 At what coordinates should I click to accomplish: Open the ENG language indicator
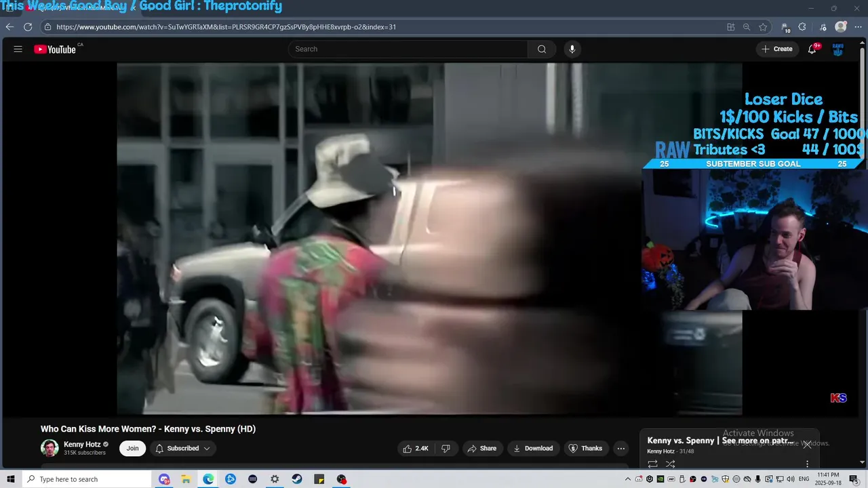(x=804, y=479)
